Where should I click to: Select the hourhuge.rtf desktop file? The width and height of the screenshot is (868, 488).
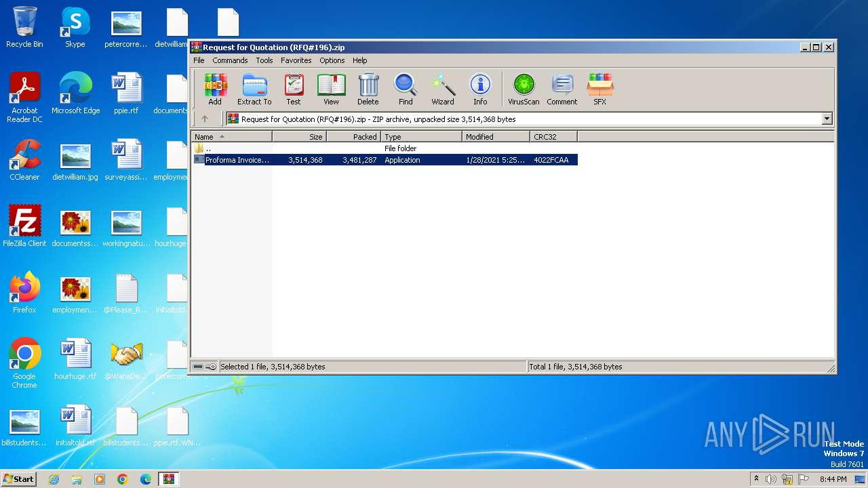[x=75, y=360]
